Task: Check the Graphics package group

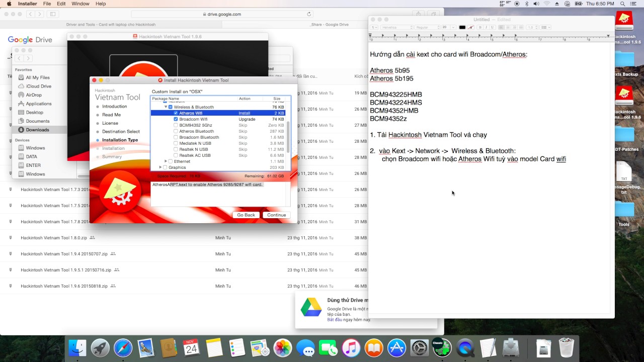Action: (165, 167)
